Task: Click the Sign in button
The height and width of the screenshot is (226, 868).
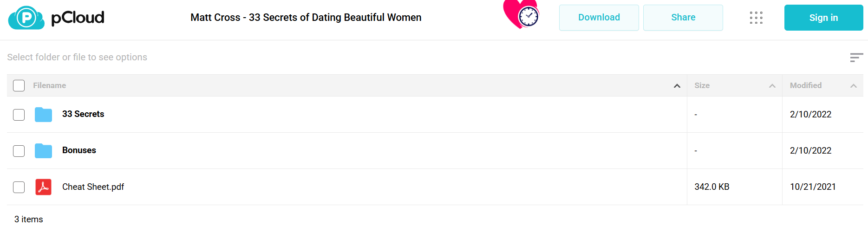Action: coord(824,18)
